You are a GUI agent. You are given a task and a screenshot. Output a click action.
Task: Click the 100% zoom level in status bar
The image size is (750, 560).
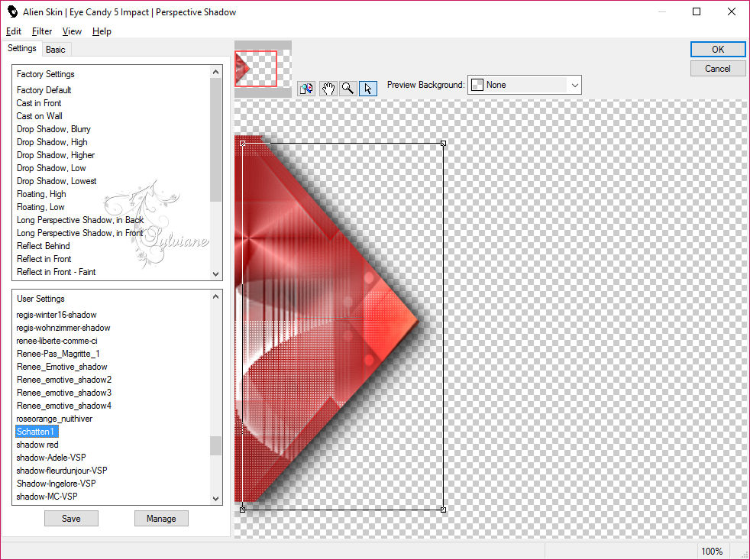coord(712,551)
